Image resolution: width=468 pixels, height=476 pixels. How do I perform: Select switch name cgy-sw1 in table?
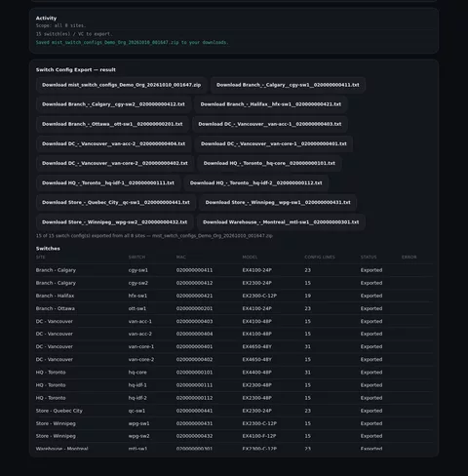138,270
